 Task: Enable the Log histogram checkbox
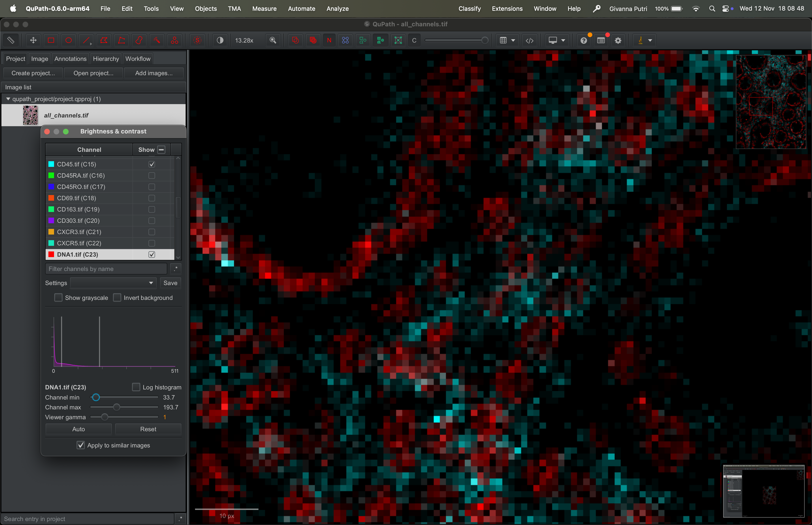pyautogui.click(x=136, y=387)
